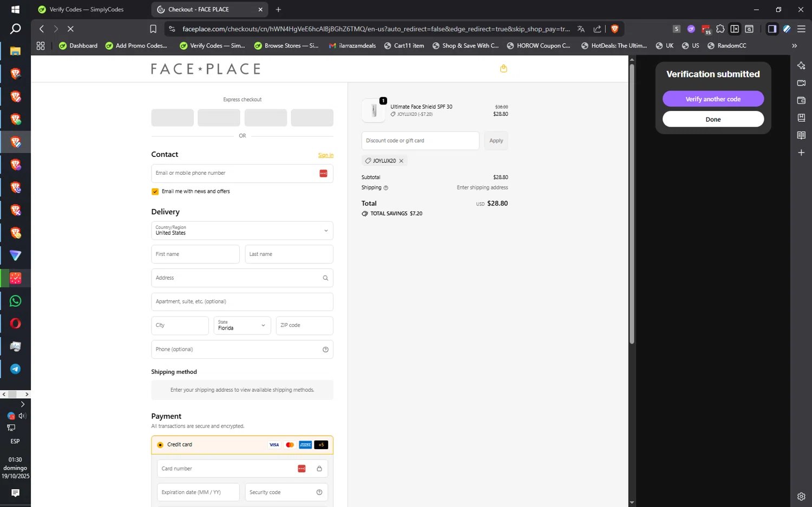The height and width of the screenshot is (507, 812).
Task: Click the blue striped circle toolbar icon
Action: [x=787, y=29]
